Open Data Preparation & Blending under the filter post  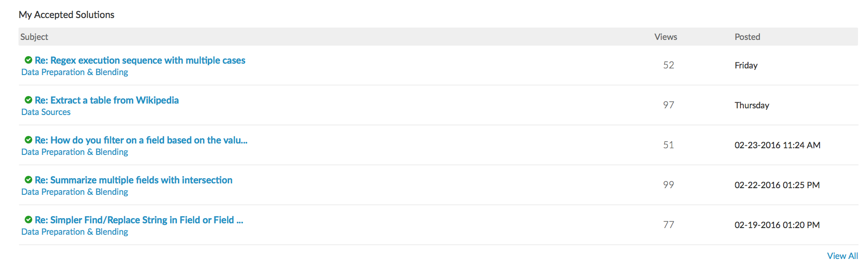[x=74, y=152]
